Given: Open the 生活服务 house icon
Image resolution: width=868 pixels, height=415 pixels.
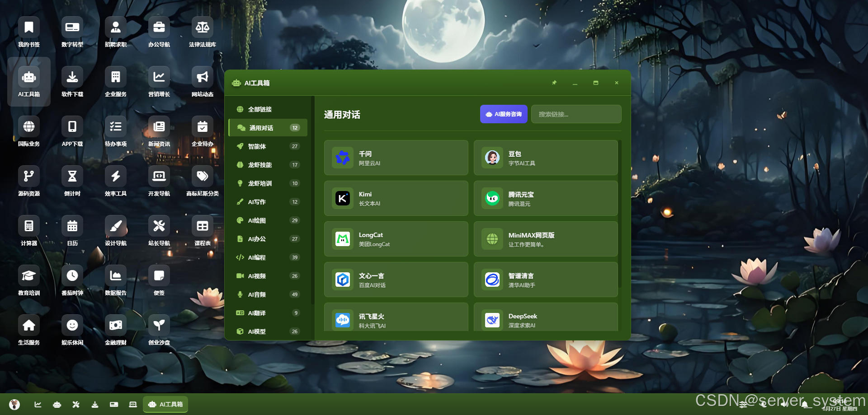Looking at the screenshot, I should (x=29, y=330).
